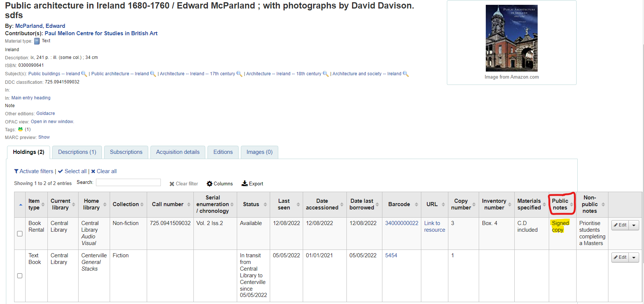Open Main entry heading link
Screen dimensions: 644x304
point(31,98)
